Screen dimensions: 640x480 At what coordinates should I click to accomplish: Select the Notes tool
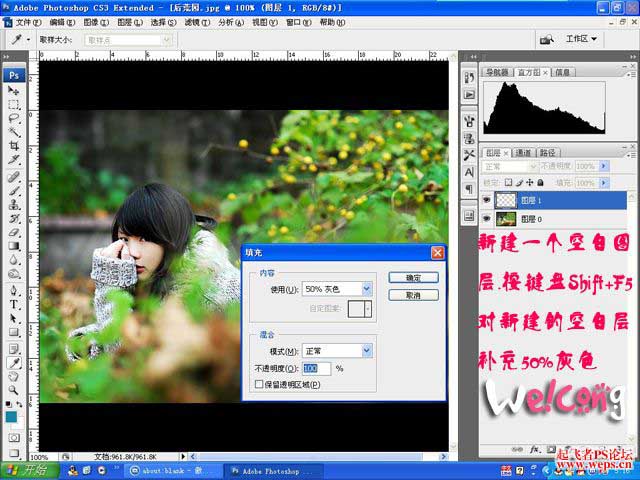tap(13, 349)
